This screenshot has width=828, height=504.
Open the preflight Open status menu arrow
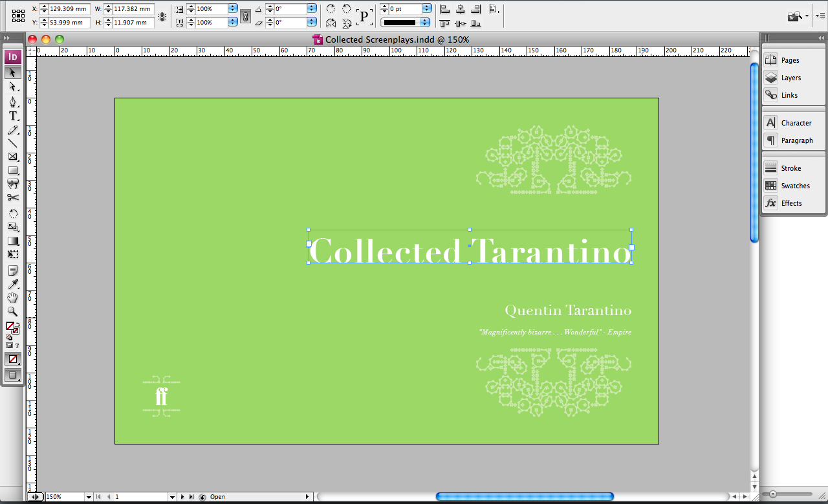point(307,497)
